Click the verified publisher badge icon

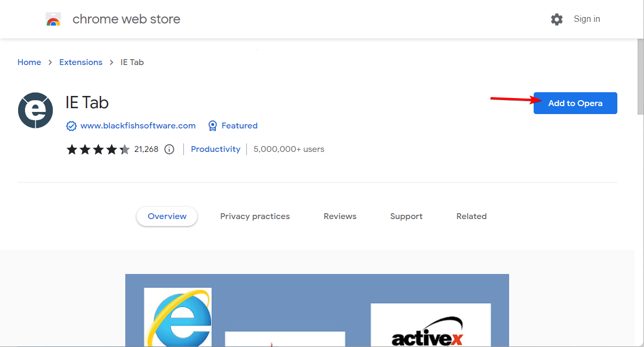pyautogui.click(x=71, y=126)
